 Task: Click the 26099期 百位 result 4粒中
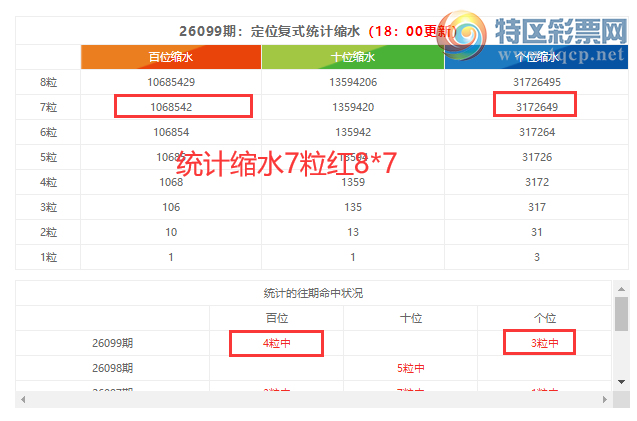pyautogui.click(x=277, y=344)
